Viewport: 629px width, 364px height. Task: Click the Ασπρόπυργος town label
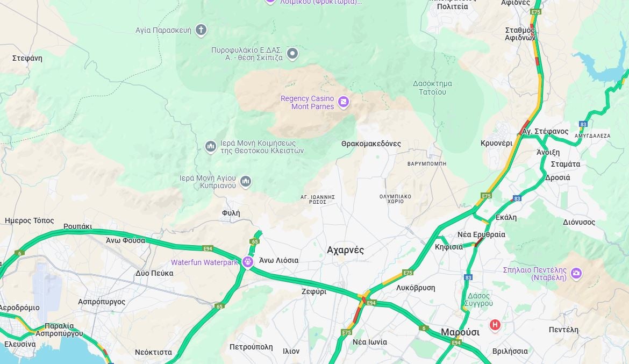pyautogui.click(x=102, y=302)
